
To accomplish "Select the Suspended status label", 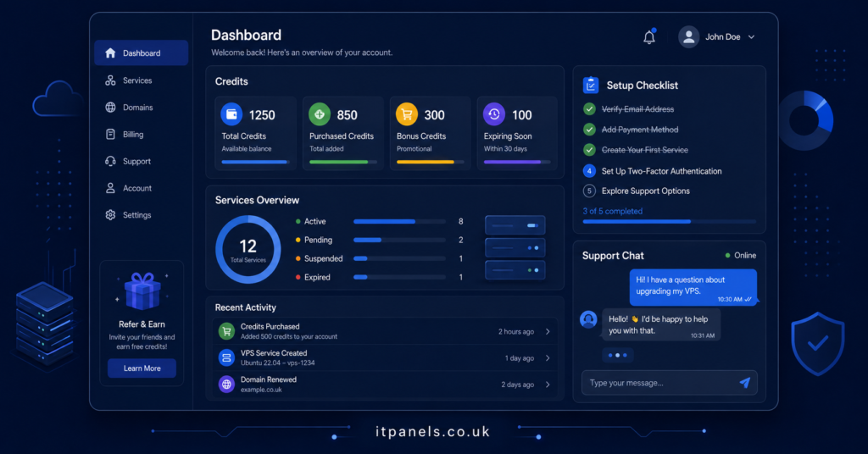I will pos(323,259).
